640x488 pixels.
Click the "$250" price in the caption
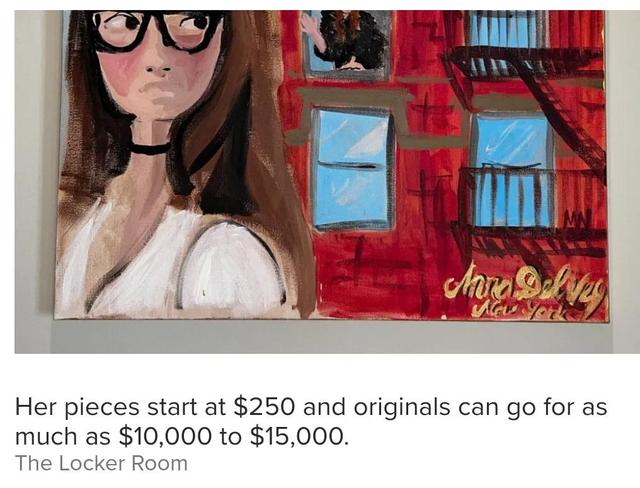tap(264, 407)
